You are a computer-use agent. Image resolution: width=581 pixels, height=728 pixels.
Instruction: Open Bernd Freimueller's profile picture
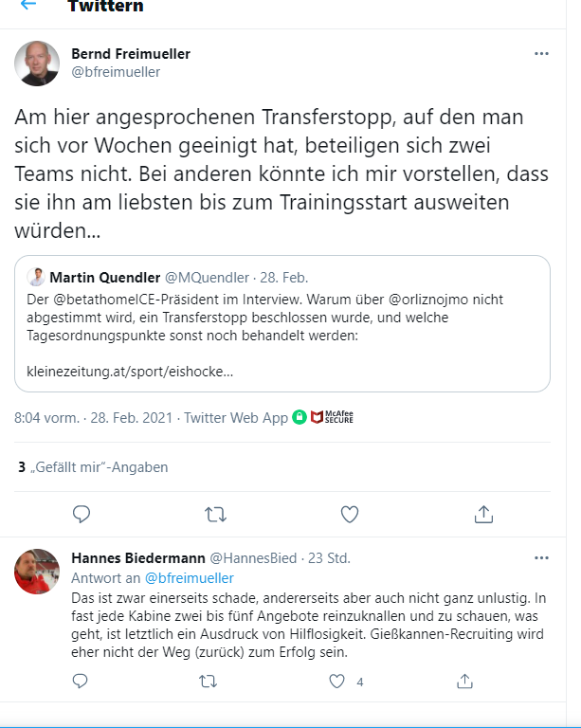pos(37,64)
